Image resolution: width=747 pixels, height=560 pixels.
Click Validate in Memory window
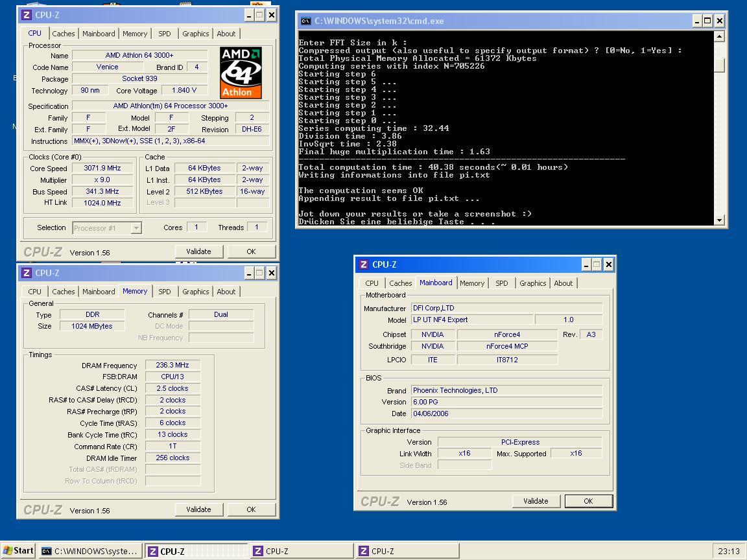tap(198, 509)
